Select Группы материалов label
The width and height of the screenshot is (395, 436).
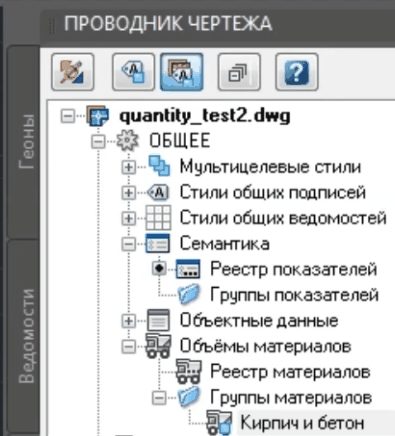(x=291, y=397)
